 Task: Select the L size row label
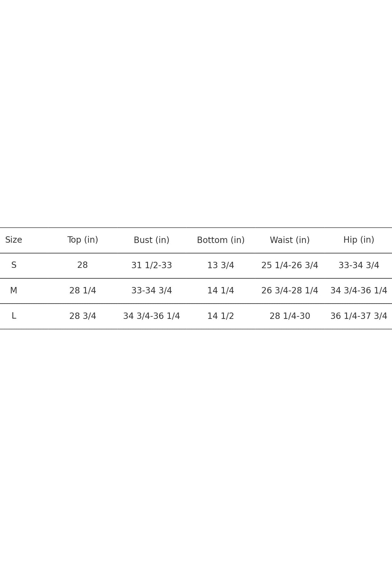tap(14, 316)
